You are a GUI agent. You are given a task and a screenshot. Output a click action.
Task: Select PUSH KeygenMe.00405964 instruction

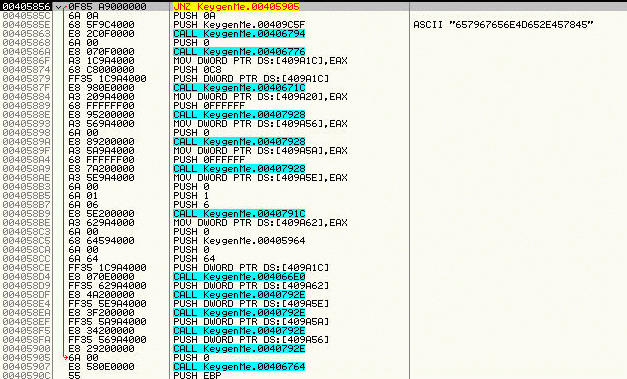click(x=239, y=241)
